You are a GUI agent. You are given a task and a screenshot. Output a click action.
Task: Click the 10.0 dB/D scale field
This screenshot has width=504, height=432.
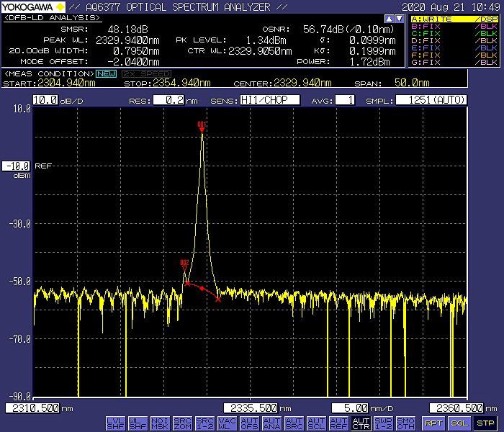45,100
